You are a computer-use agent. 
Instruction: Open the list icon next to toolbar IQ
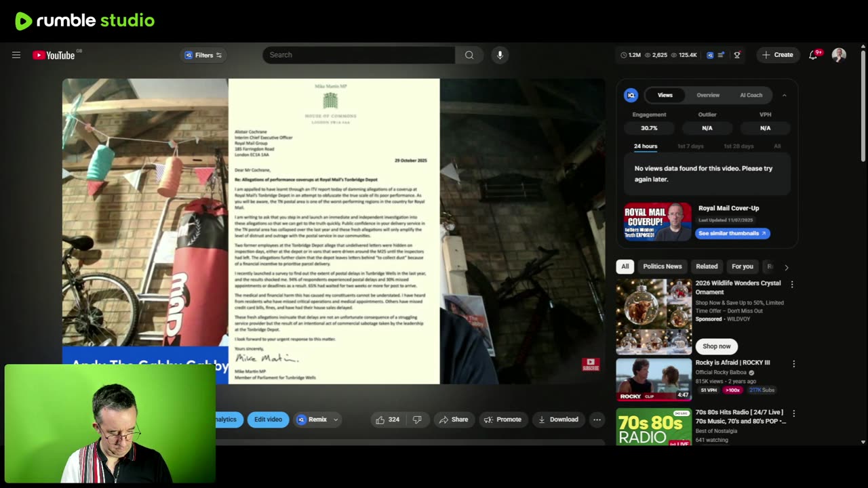(x=721, y=55)
